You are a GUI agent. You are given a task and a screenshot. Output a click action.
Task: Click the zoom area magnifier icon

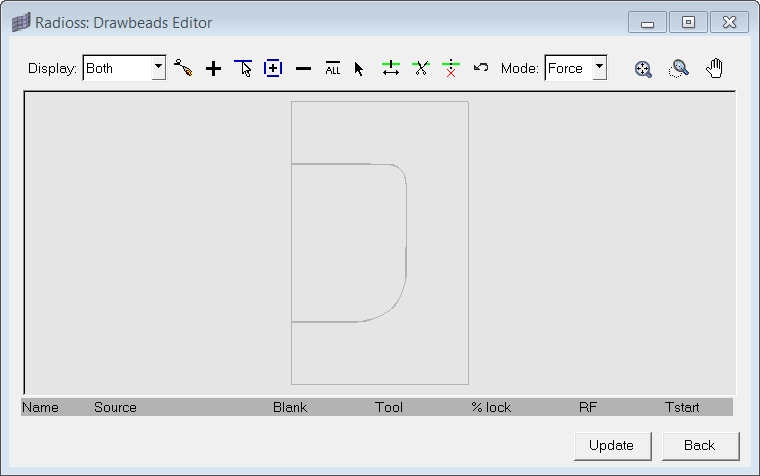pyautogui.click(x=679, y=69)
